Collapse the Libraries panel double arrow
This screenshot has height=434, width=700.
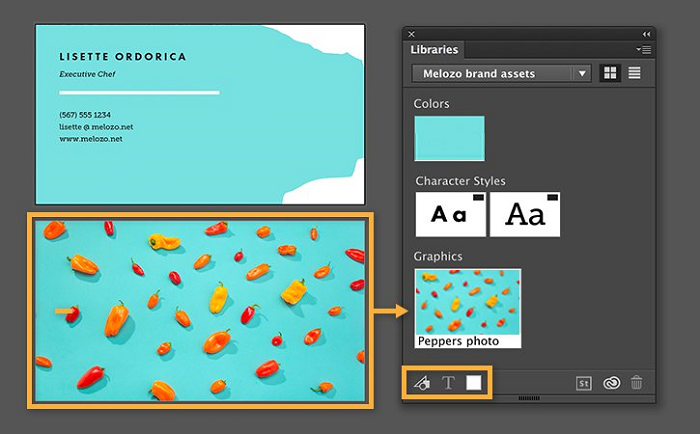click(x=646, y=34)
